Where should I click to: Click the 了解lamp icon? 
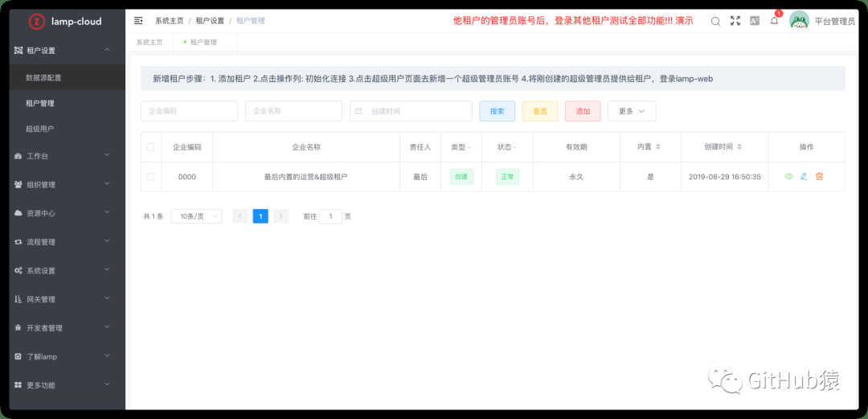pyautogui.click(x=18, y=356)
